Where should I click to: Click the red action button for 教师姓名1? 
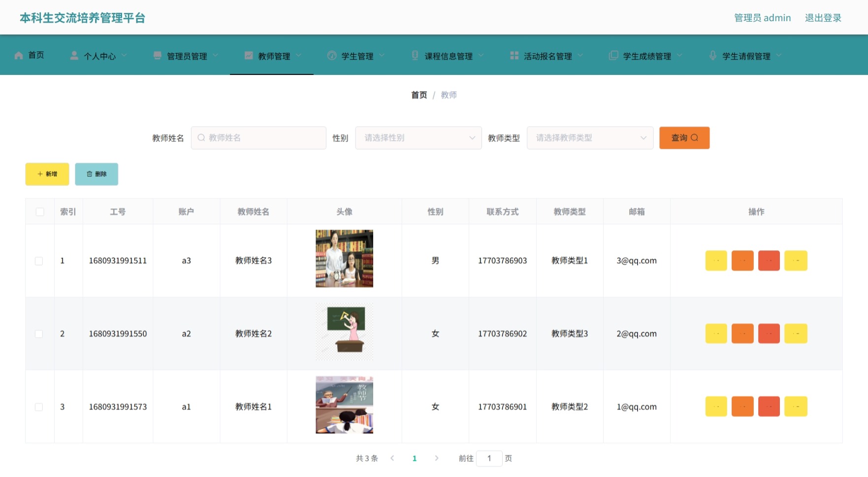769,407
